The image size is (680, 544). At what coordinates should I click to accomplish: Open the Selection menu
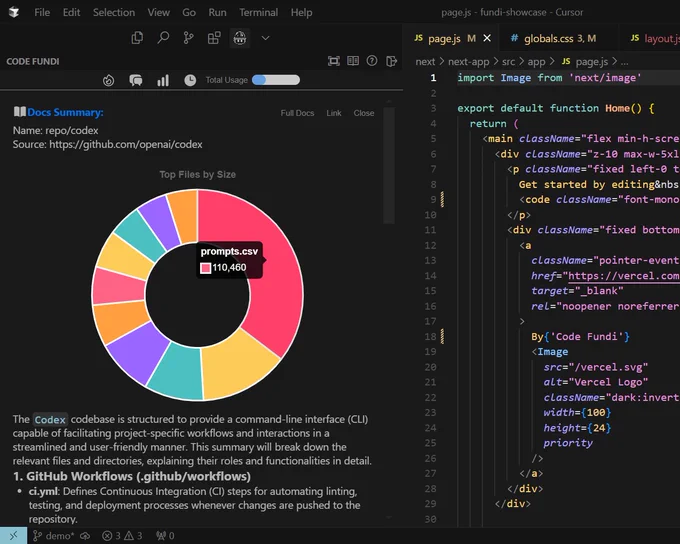click(x=114, y=13)
